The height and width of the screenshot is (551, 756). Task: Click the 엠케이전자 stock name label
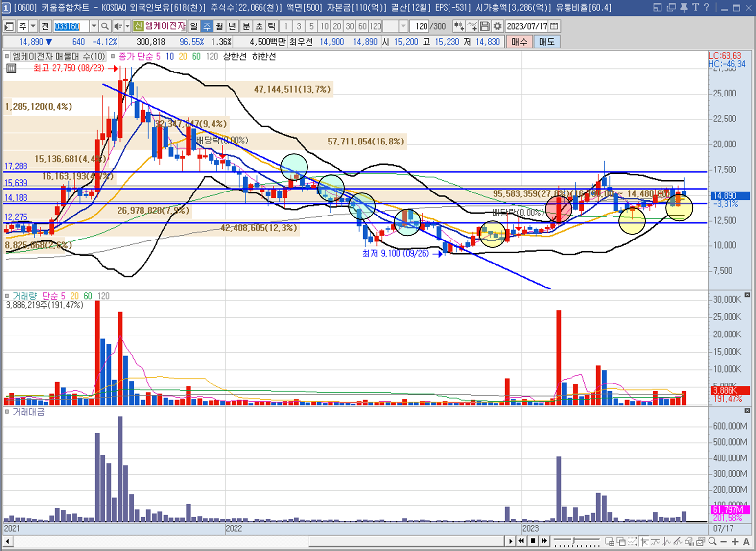(x=165, y=26)
